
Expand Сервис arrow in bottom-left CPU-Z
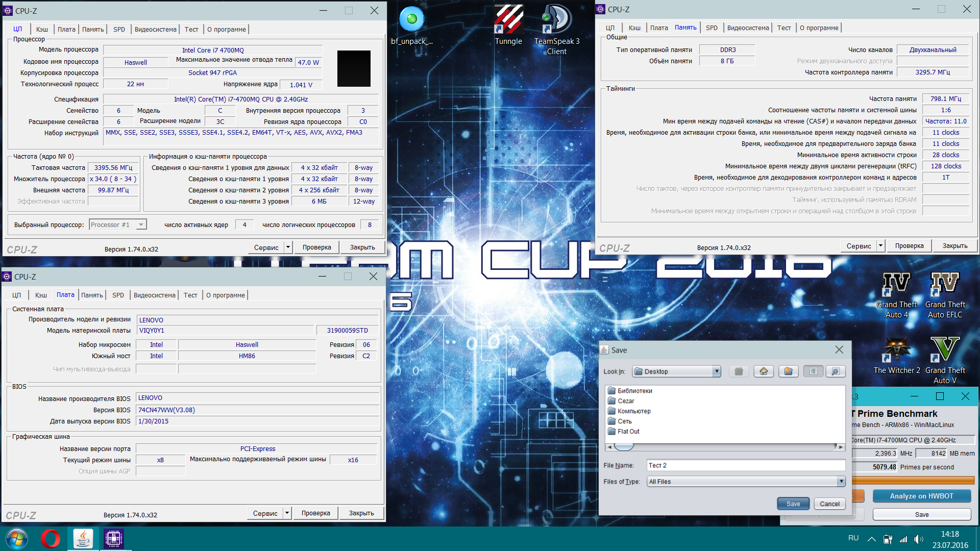coord(287,513)
